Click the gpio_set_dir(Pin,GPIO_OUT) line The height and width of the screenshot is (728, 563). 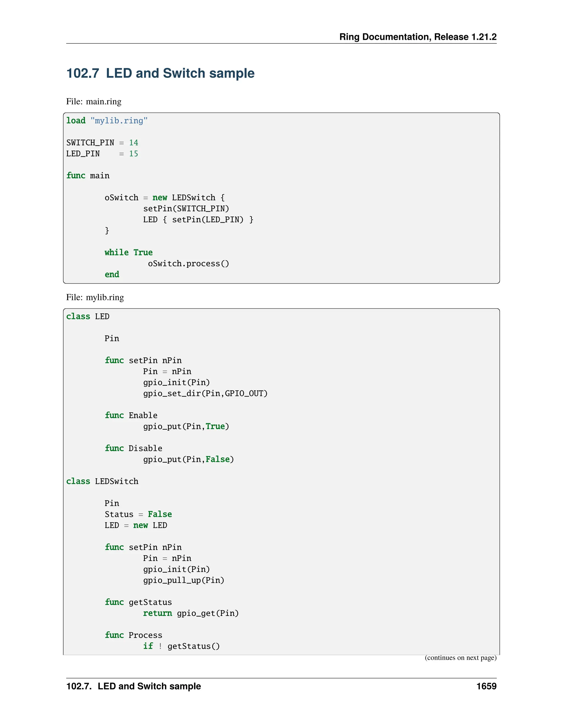[x=205, y=393]
